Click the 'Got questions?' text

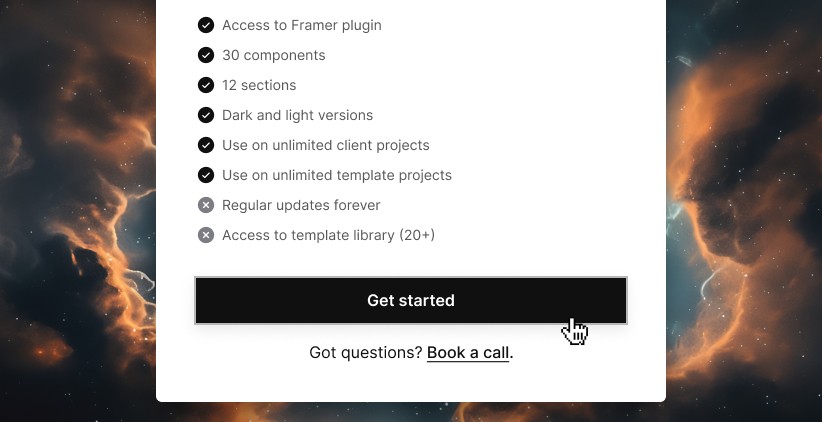pyautogui.click(x=366, y=353)
